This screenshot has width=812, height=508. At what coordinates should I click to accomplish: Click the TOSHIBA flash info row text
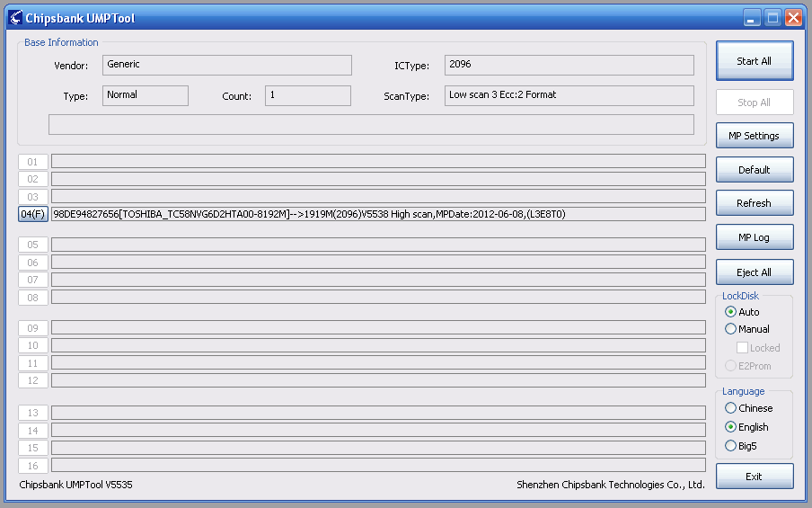(x=309, y=214)
